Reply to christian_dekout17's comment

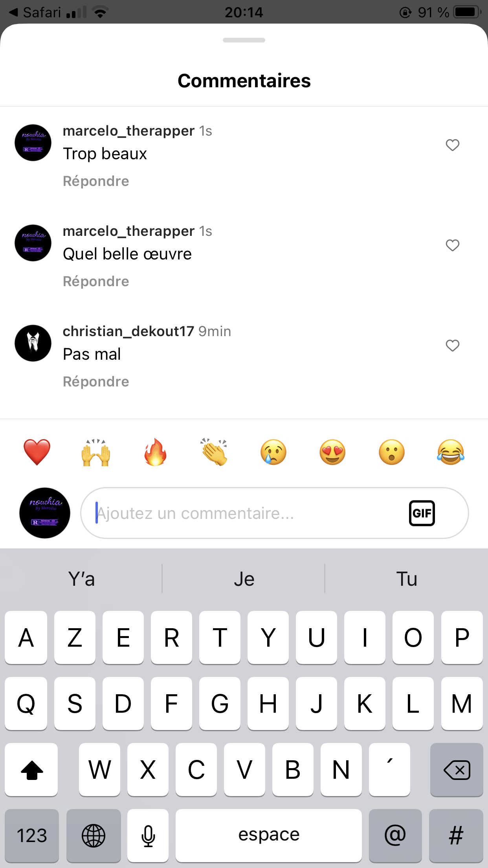pos(96,382)
